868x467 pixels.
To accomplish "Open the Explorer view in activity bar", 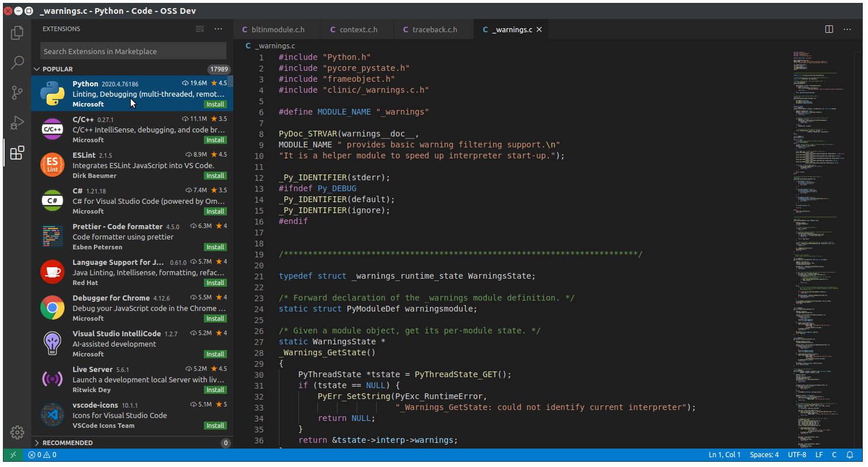I will [x=17, y=33].
